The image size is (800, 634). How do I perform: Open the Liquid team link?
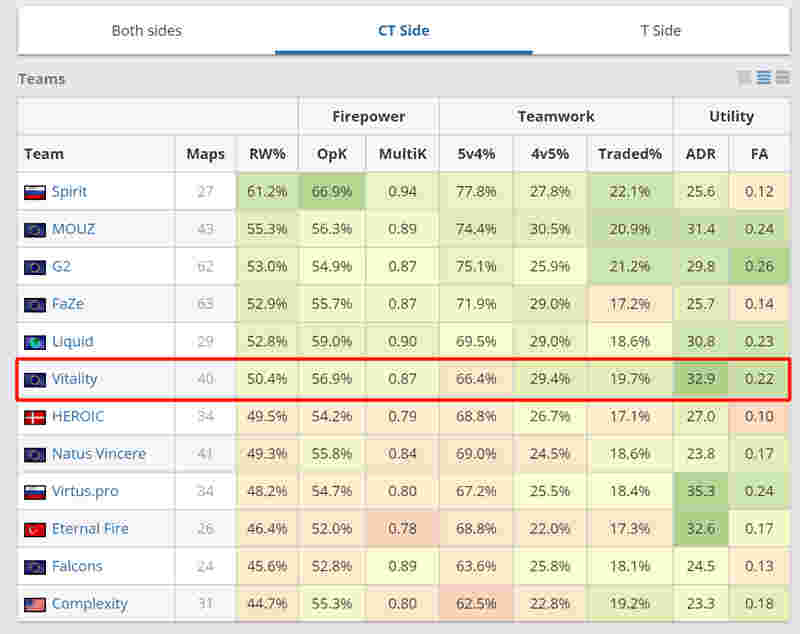point(72,341)
